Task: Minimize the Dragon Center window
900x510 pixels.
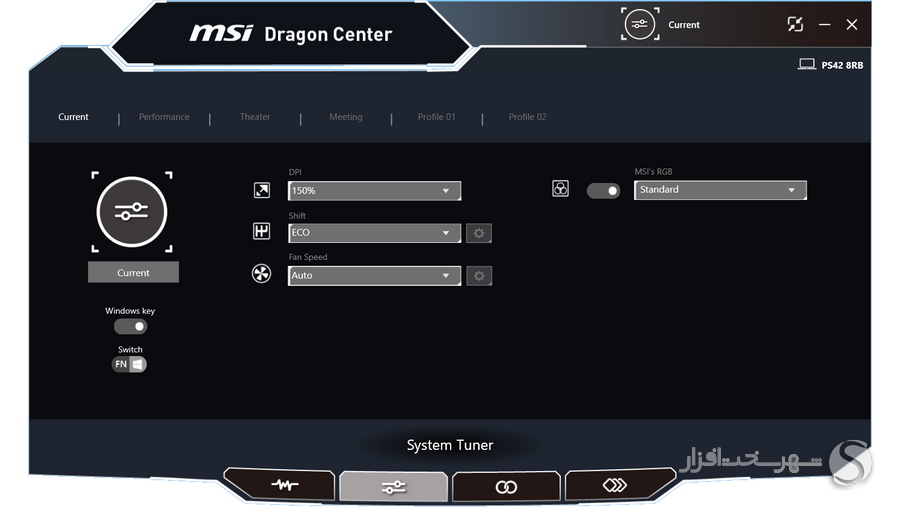Action: pos(825,25)
